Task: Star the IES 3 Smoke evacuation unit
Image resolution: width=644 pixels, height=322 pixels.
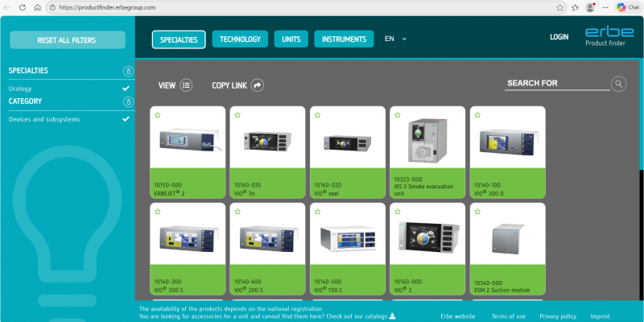Action: [x=398, y=115]
